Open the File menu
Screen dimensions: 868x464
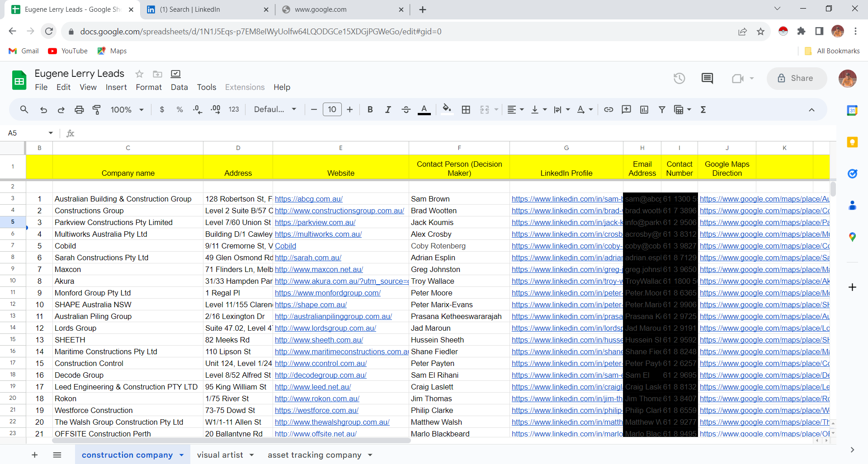click(x=41, y=87)
